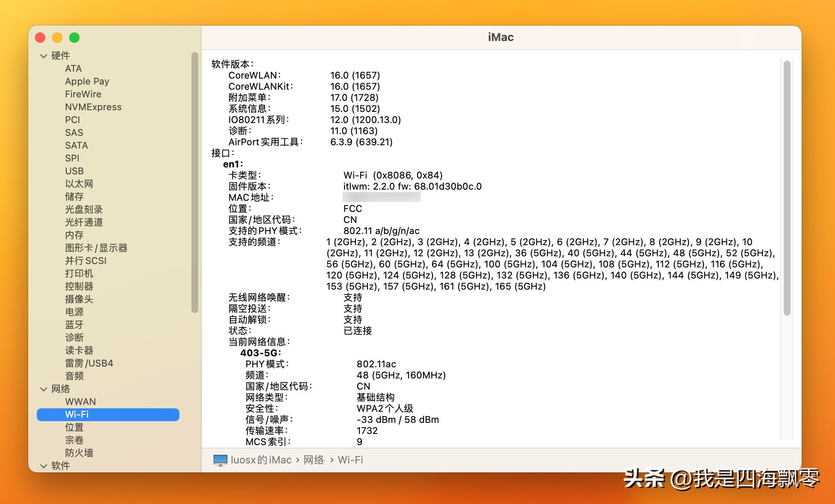
Task: Open the NVMExpress hardware item
Action: click(93, 107)
